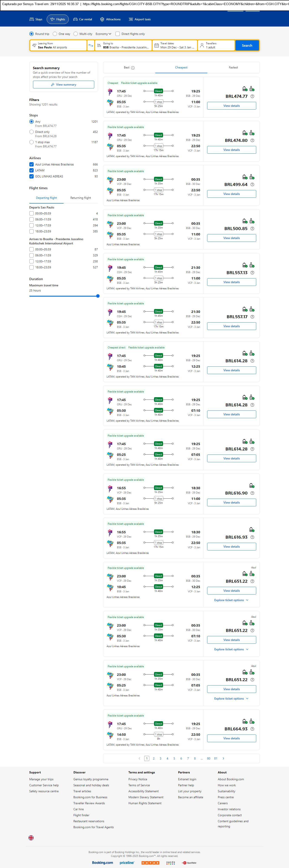Click the swap origin and destination arrows icon
The height and width of the screenshot is (868, 289).
pos(91,46)
